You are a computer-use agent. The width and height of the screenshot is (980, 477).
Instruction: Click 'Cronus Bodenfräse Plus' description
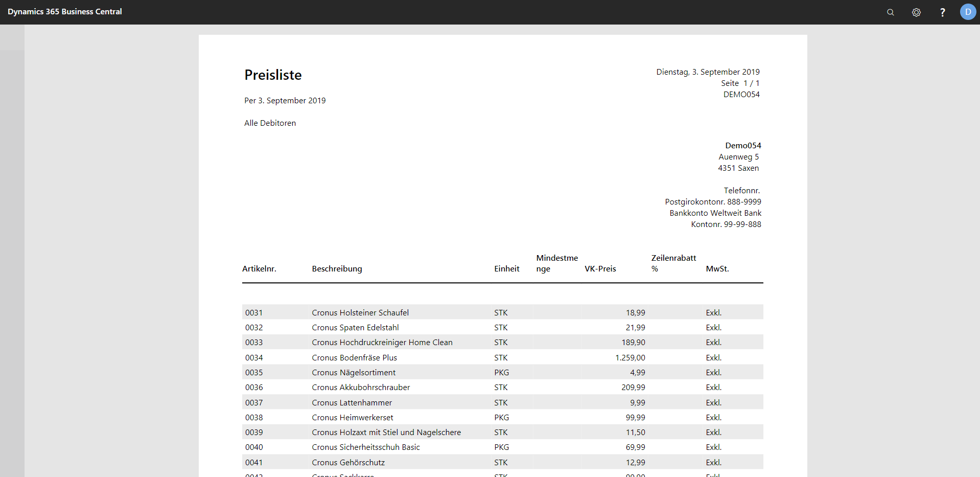point(354,358)
